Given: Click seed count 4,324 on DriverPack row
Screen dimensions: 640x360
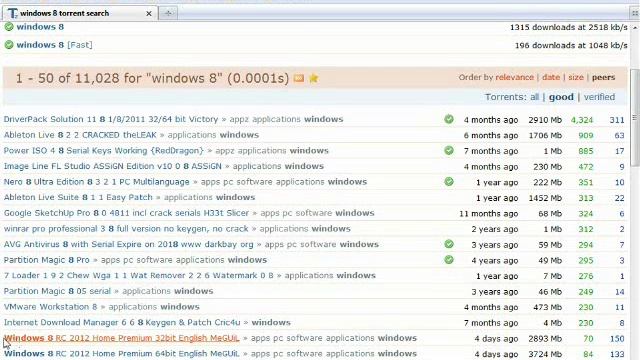Looking at the screenshot, I should (582, 120).
